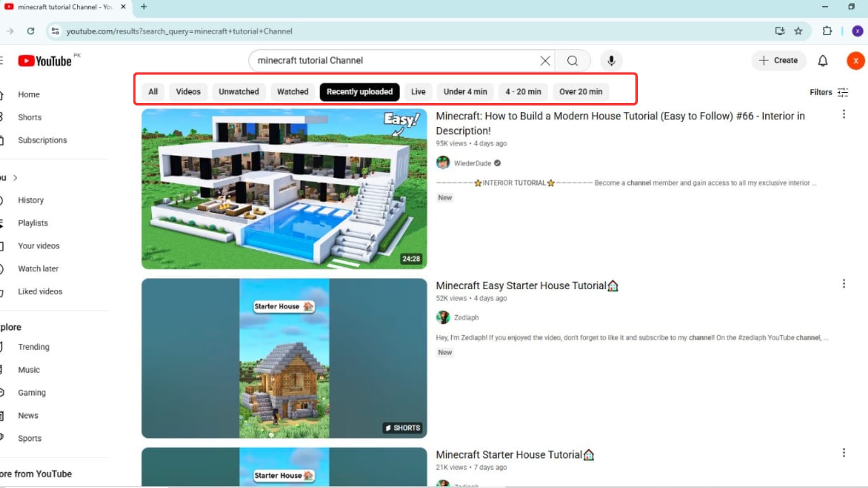Open a new browser tab
This screenshot has width=868, height=488.
click(x=144, y=6)
